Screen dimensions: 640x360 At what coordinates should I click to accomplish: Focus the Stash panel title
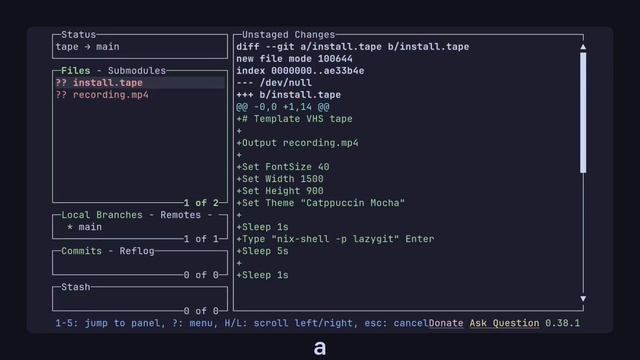[76, 287]
